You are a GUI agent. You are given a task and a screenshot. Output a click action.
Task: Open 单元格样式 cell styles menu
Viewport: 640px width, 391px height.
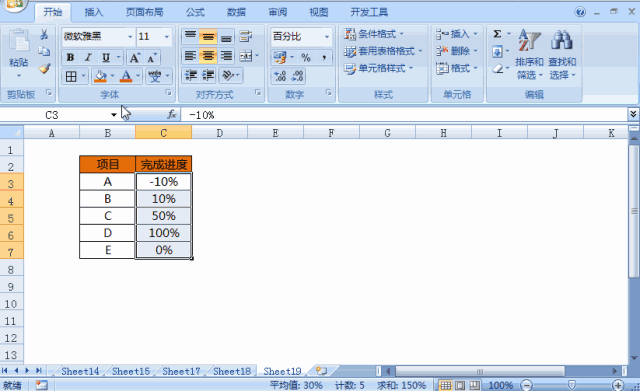click(378, 68)
